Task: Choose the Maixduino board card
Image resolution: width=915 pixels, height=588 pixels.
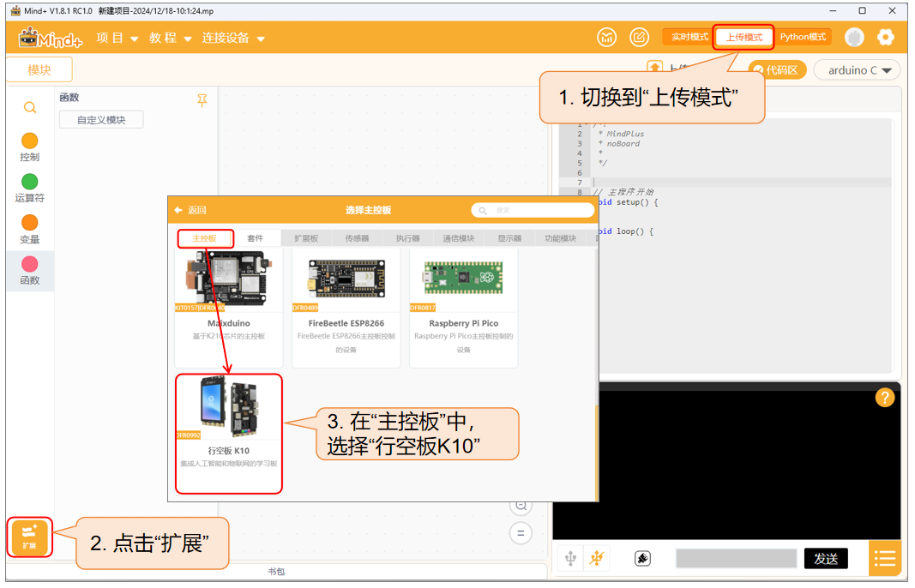Action: click(229, 307)
